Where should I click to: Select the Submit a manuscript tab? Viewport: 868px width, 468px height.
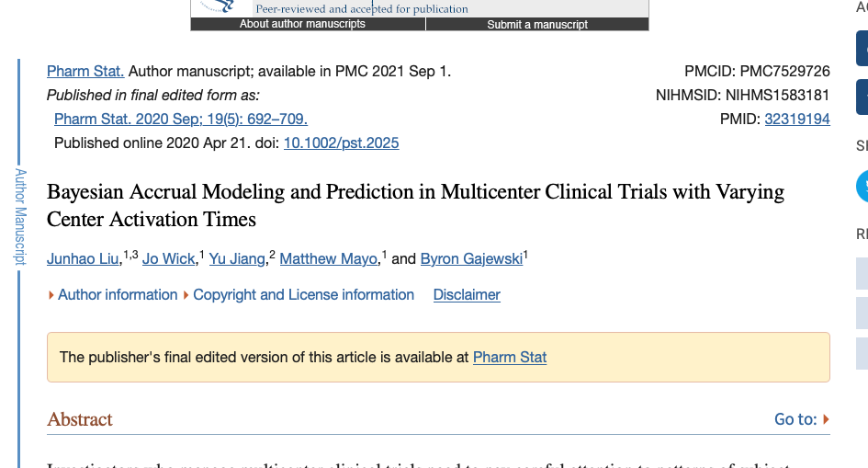click(537, 24)
